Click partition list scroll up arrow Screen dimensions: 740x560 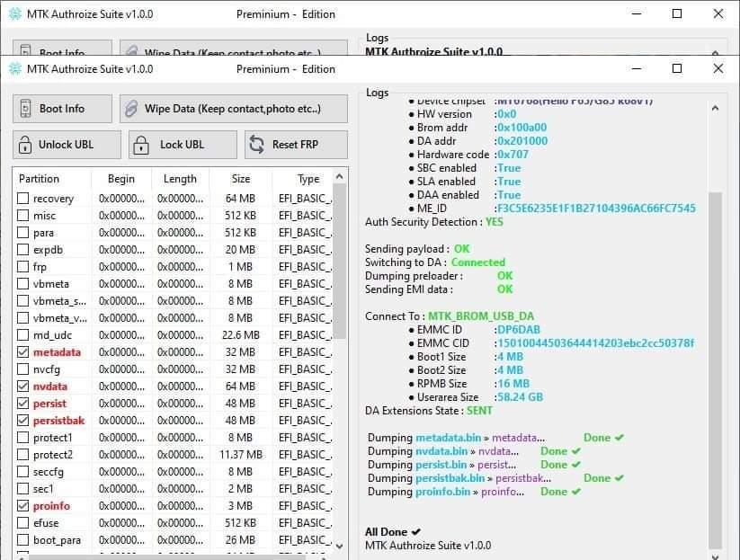click(x=339, y=176)
